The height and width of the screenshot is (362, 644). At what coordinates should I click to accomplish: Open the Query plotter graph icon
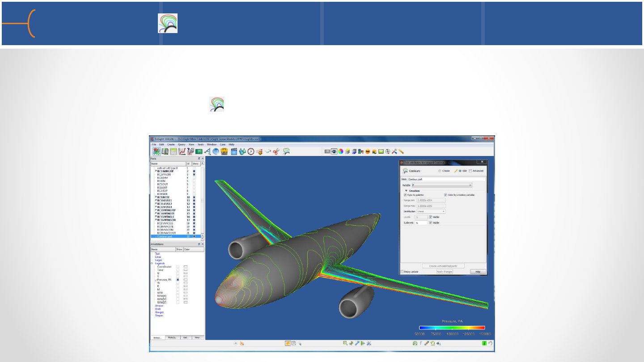pos(182,152)
